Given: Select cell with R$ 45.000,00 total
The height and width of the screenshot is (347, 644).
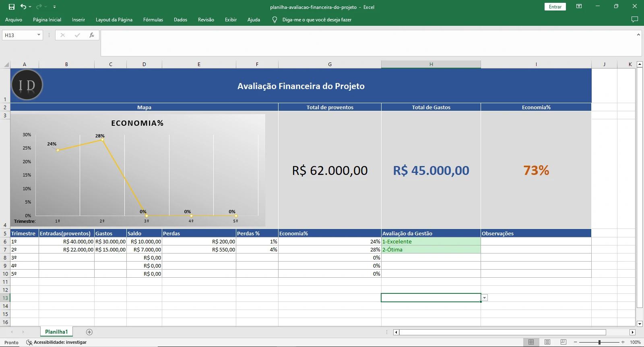Looking at the screenshot, I should pyautogui.click(x=431, y=170).
